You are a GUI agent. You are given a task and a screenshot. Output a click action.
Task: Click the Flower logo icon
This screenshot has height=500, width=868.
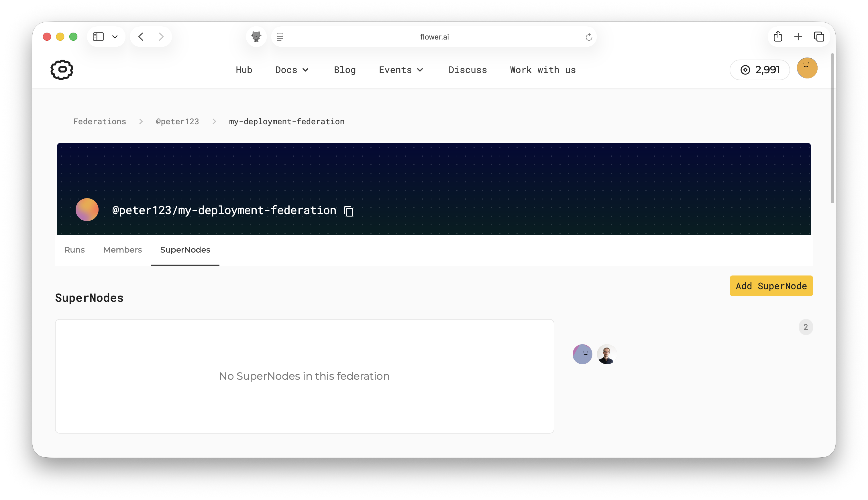[62, 70]
